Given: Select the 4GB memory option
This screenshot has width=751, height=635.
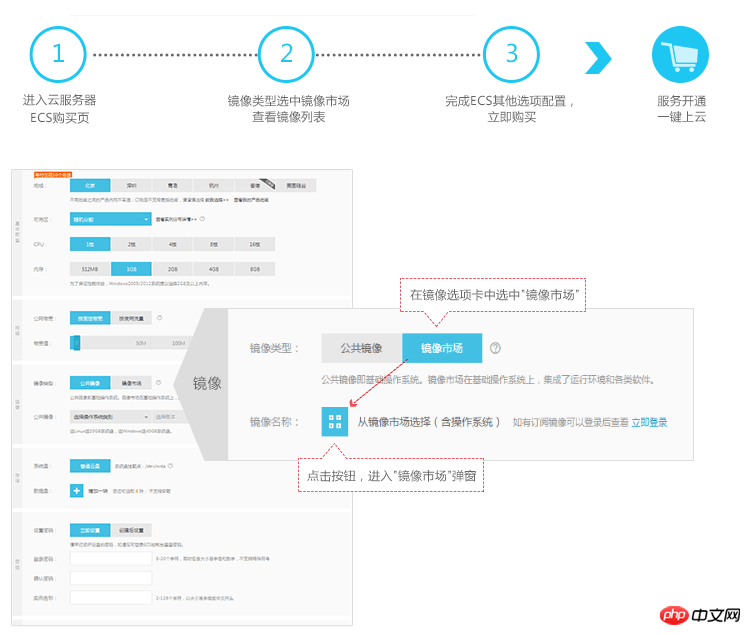Looking at the screenshot, I should coord(214,269).
